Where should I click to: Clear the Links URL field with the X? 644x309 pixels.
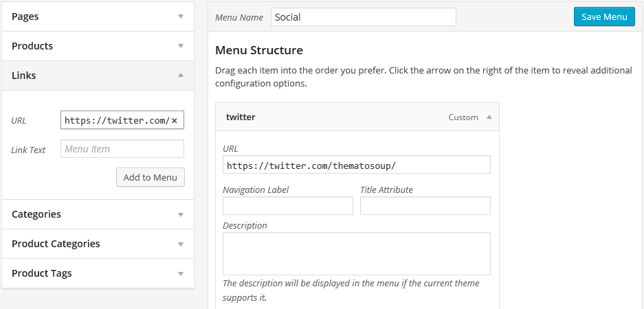(174, 121)
